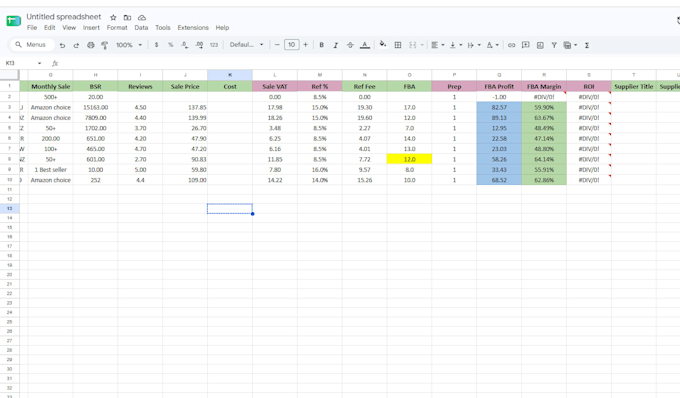Click the Create a filter icon

point(554,45)
